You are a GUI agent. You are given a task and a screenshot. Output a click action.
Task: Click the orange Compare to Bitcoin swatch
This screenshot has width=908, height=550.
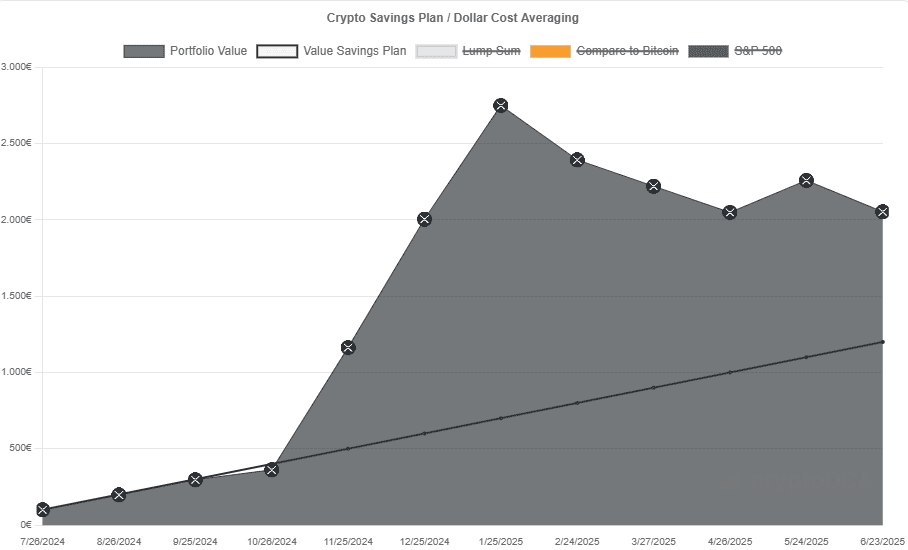tap(551, 51)
